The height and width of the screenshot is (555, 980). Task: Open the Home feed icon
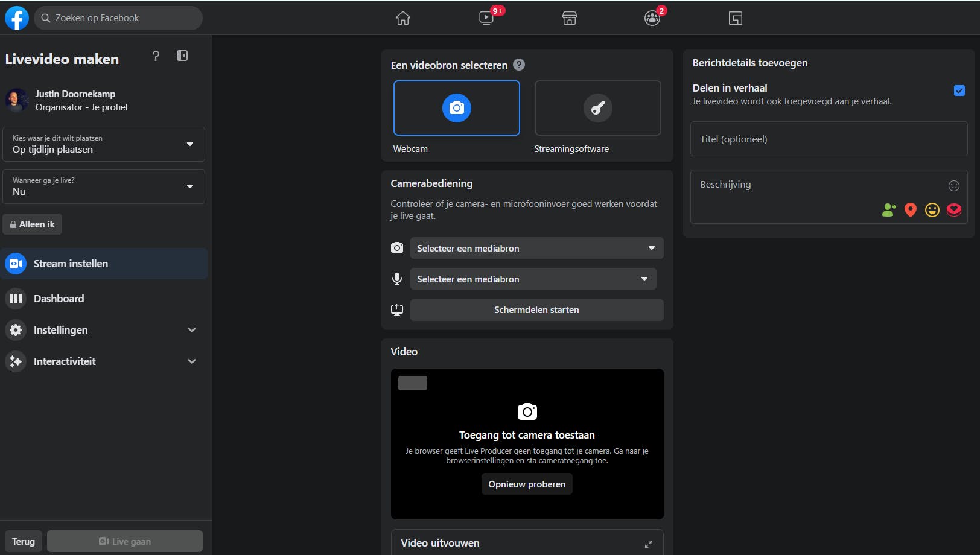point(403,18)
